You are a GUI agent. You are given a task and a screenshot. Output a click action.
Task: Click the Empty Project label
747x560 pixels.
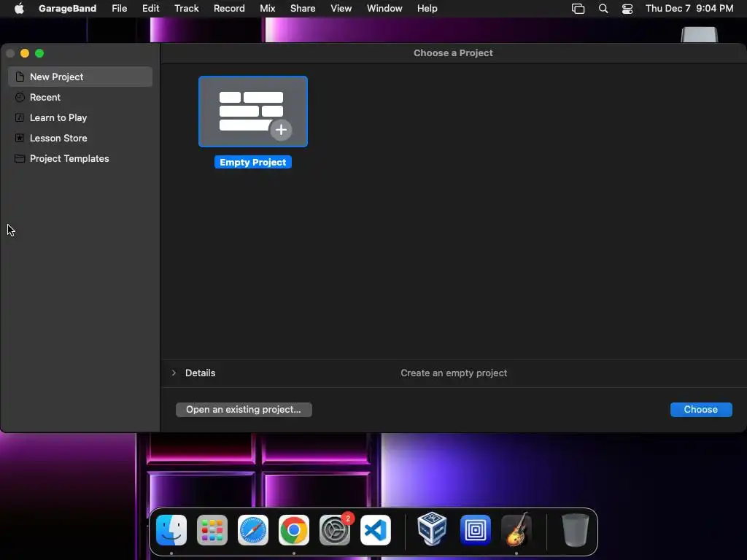point(253,163)
